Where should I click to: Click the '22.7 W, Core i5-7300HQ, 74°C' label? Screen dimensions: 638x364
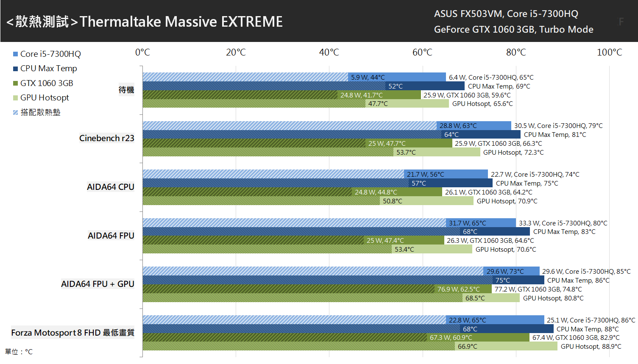pyautogui.click(x=535, y=174)
